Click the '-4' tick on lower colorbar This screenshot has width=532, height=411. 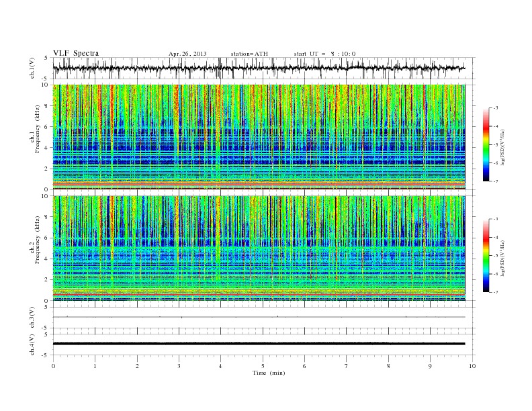coord(496,237)
